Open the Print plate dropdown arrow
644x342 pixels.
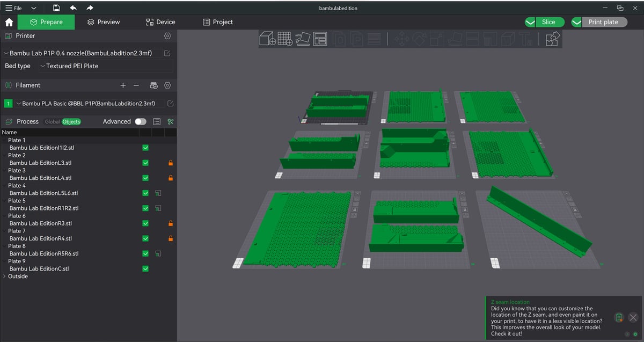(x=577, y=22)
